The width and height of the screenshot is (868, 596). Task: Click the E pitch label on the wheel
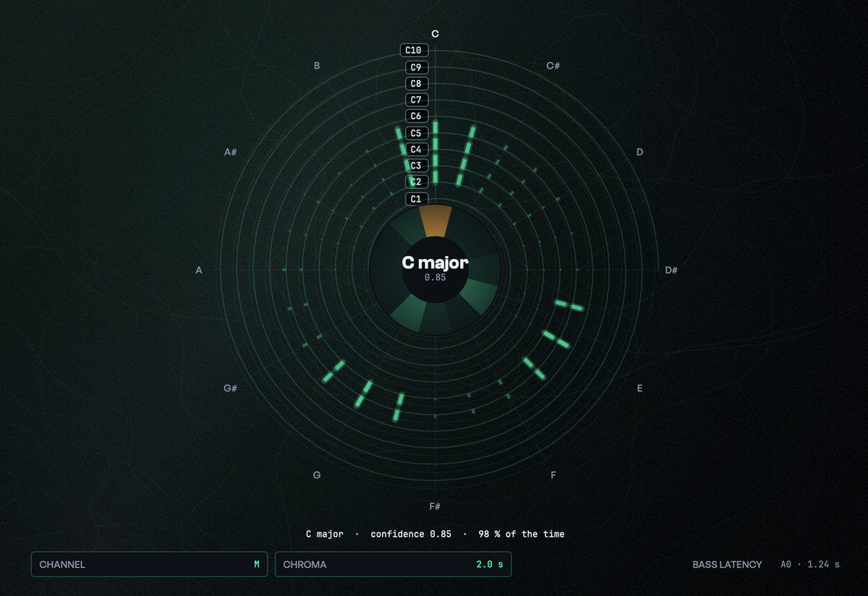point(639,388)
